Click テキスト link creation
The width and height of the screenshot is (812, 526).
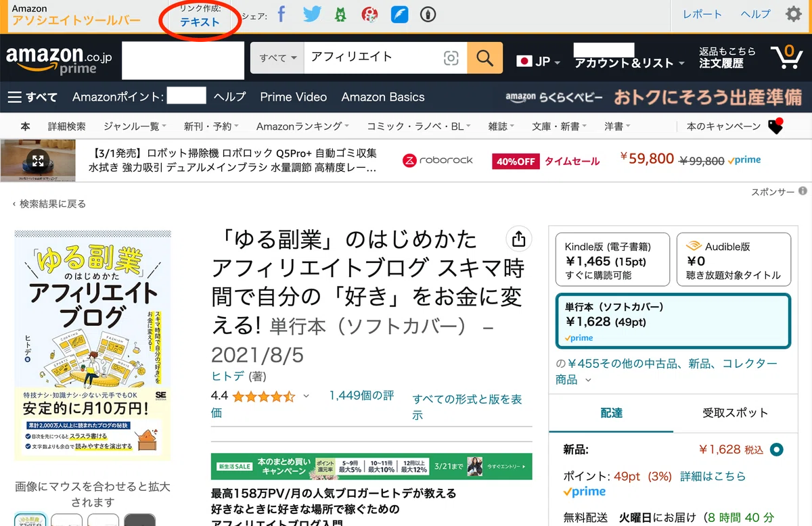(x=200, y=22)
